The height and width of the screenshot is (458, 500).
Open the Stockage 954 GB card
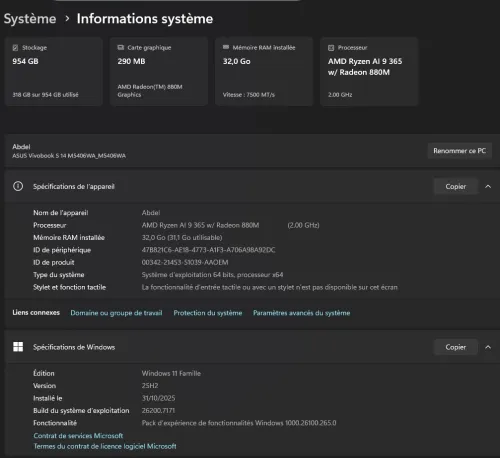54,71
